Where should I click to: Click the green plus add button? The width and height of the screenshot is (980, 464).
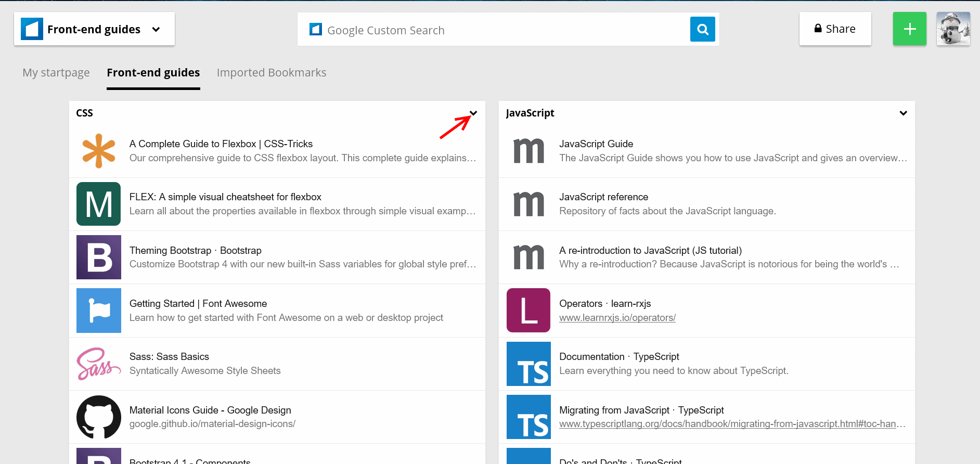[910, 29]
